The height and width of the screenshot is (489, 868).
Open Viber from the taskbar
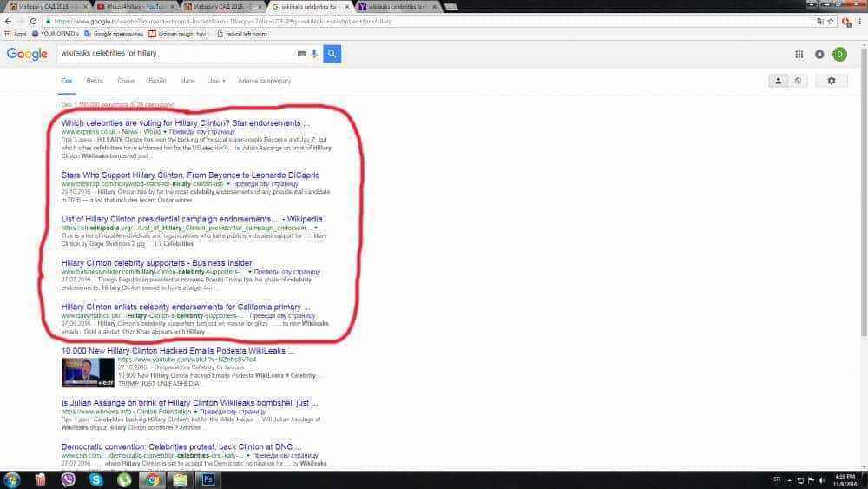68,479
